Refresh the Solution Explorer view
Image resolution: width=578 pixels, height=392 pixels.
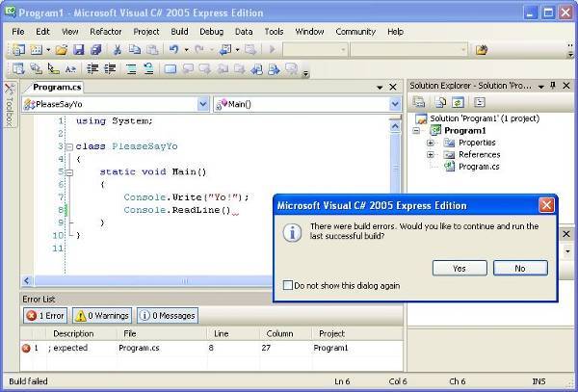(x=458, y=102)
